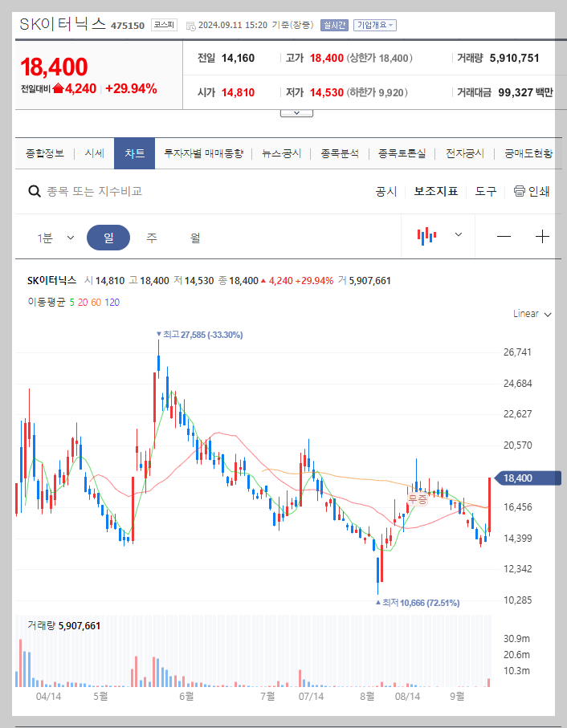Click the 18,400 current price tag
This screenshot has width=567, height=728.
[528, 478]
